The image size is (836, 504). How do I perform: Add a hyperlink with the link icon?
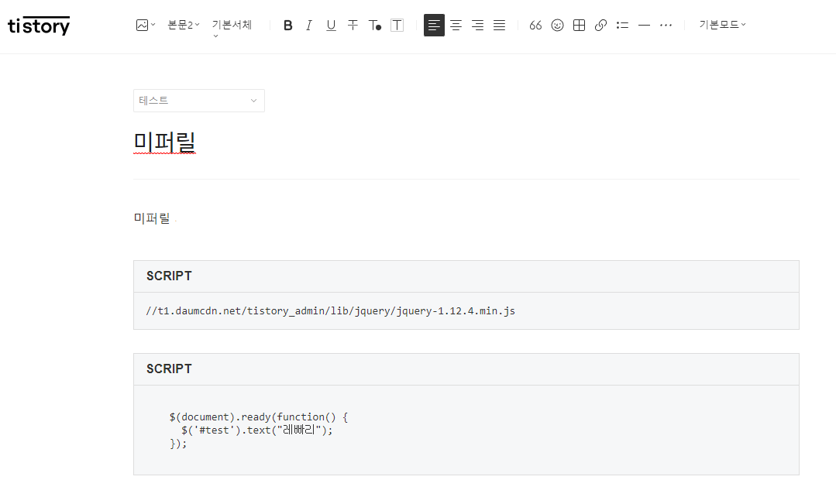pyautogui.click(x=600, y=25)
